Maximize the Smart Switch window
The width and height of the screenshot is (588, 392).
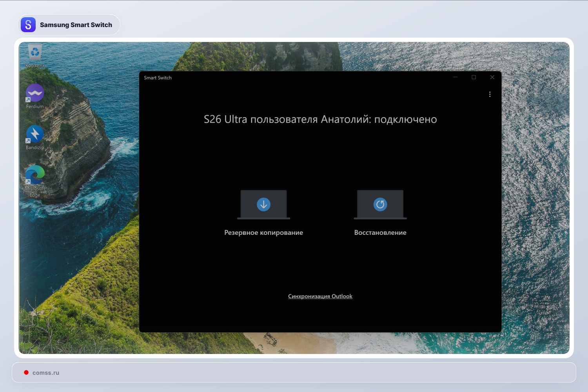(474, 77)
